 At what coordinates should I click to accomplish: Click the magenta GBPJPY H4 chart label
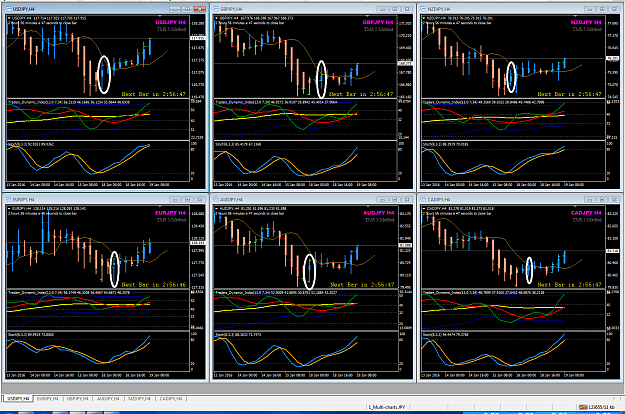(378, 22)
